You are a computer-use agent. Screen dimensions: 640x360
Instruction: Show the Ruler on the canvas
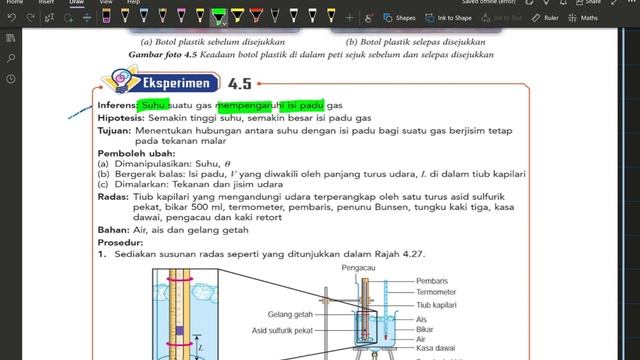pyautogui.click(x=545, y=18)
